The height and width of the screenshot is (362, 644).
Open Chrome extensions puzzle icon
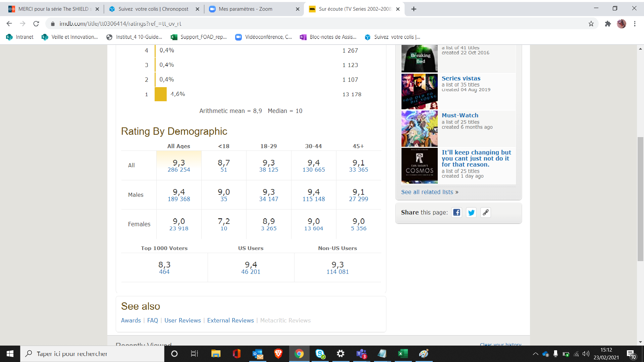(608, 24)
